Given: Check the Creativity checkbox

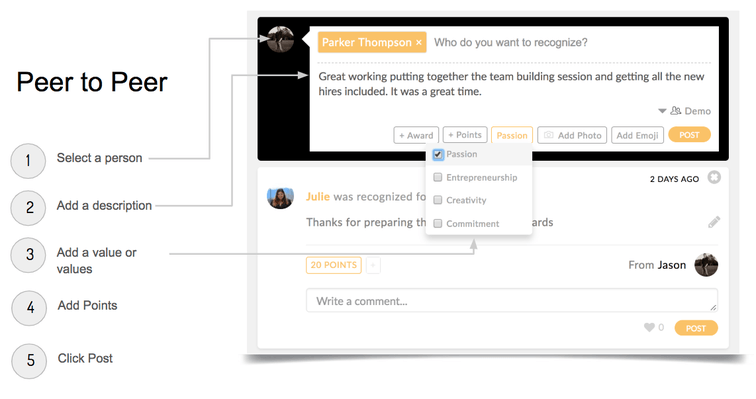Looking at the screenshot, I should click(x=438, y=200).
